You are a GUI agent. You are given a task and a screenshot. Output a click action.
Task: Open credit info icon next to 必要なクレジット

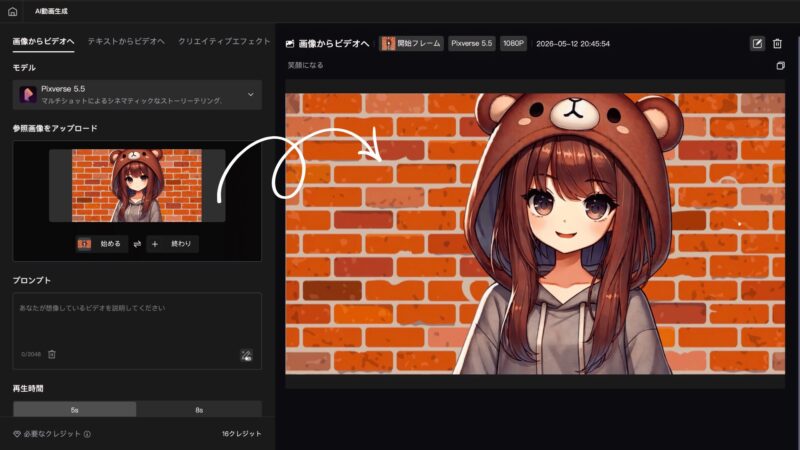(x=87, y=434)
